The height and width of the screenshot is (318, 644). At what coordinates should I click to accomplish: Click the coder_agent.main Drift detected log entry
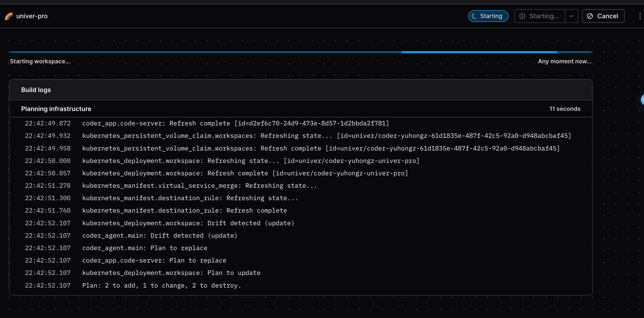[x=160, y=236]
